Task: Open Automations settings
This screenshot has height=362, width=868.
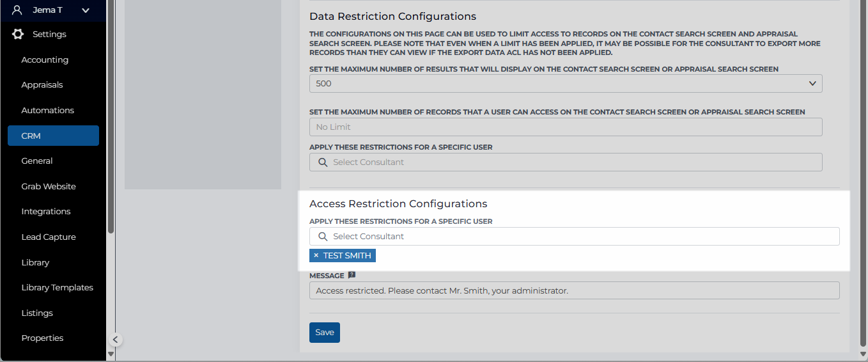Action: click(48, 110)
